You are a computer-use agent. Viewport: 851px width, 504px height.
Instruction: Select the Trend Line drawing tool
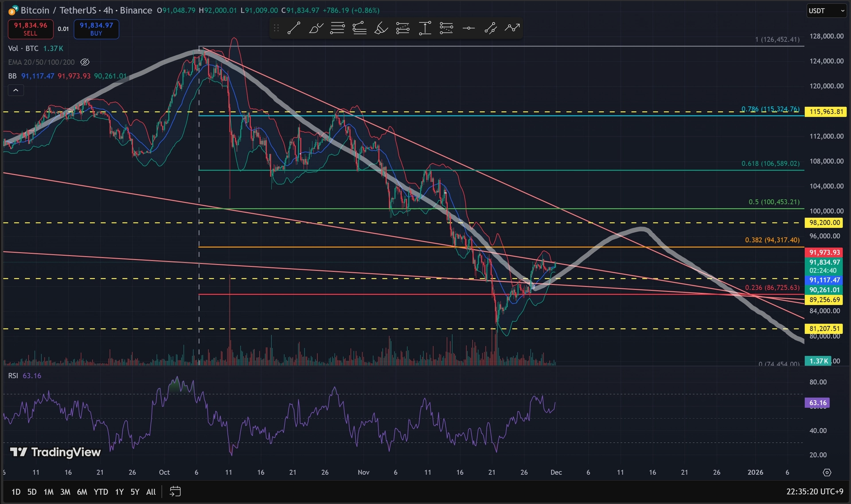coord(293,28)
